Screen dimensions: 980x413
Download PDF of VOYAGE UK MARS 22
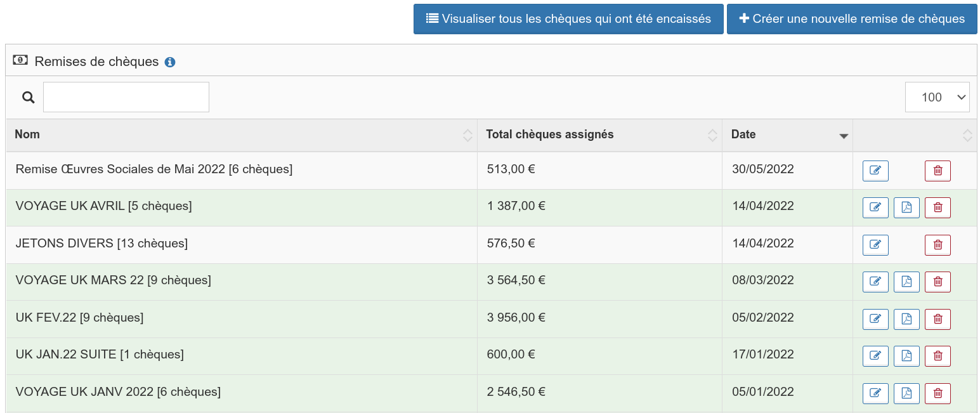pos(906,282)
